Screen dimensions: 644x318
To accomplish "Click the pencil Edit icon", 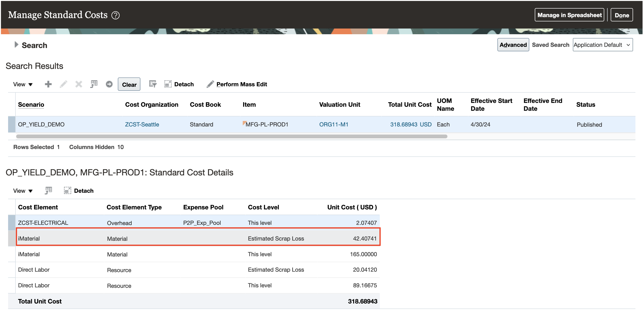I will (64, 84).
